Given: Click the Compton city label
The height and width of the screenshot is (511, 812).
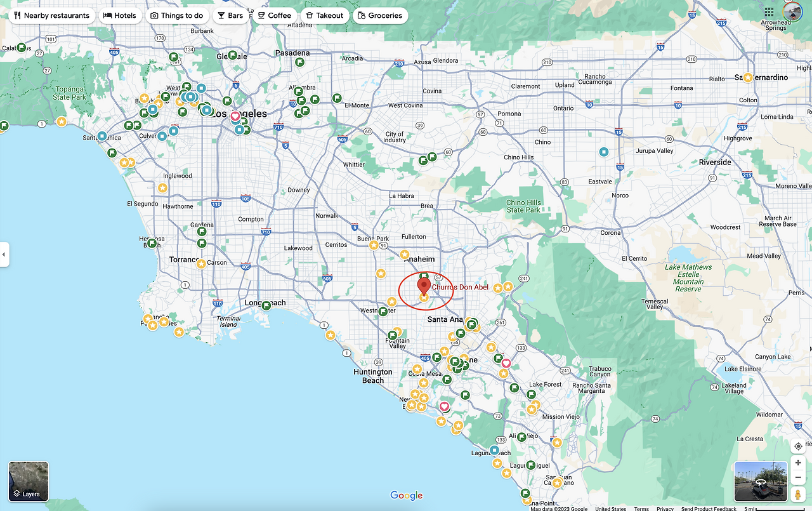Looking at the screenshot, I should click(x=251, y=220).
